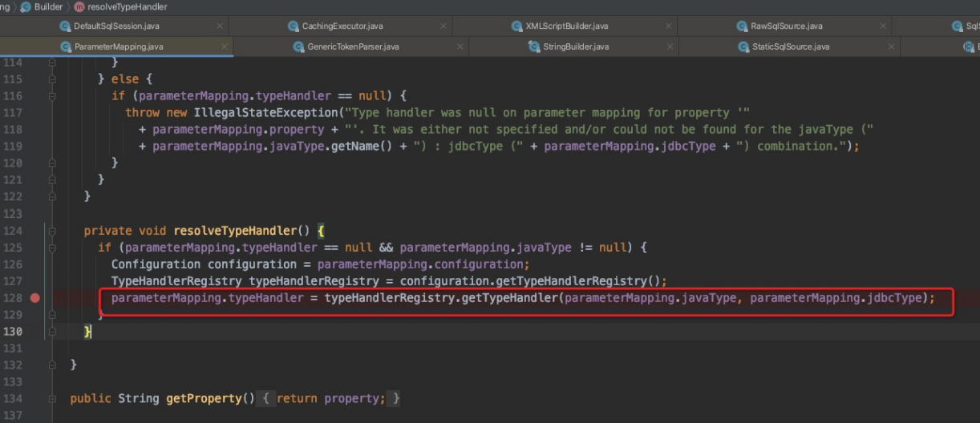Click the class icon on RawSqlSource.java tab
The height and width of the screenshot is (423, 980).
[742, 26]
